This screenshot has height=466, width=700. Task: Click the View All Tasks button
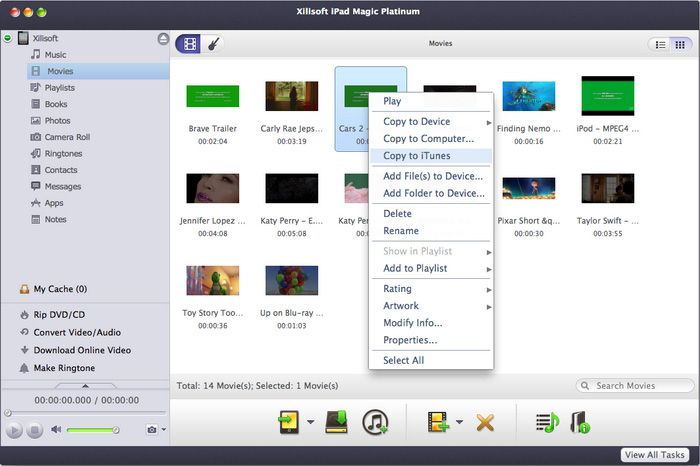(x=655, y=455)
